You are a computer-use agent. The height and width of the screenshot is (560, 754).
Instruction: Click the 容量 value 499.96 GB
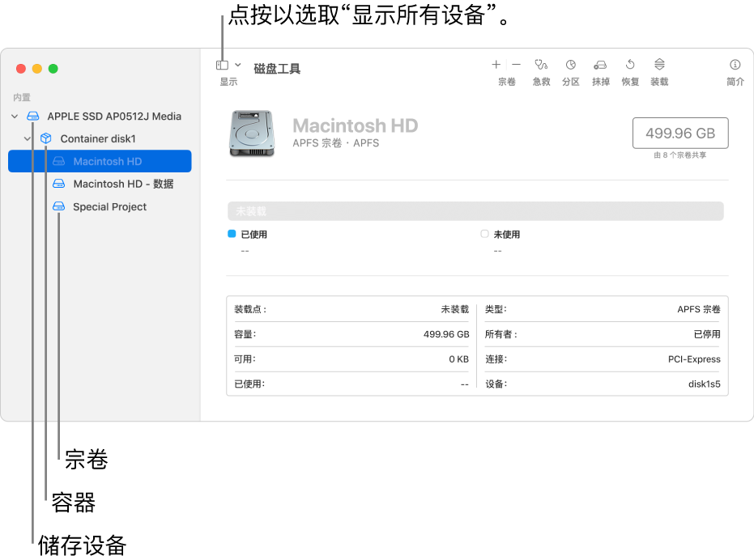pos(446,334)
